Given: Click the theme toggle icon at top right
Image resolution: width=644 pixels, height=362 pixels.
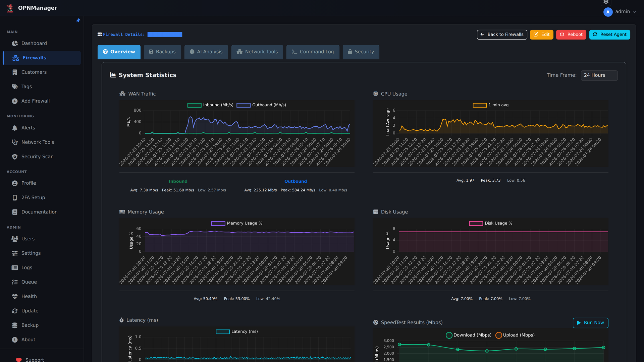Looking at the screenshot, I should 606,2.
